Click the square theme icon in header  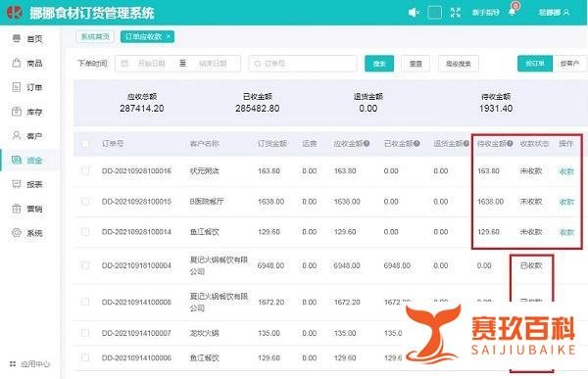click(x=434, y=13)
